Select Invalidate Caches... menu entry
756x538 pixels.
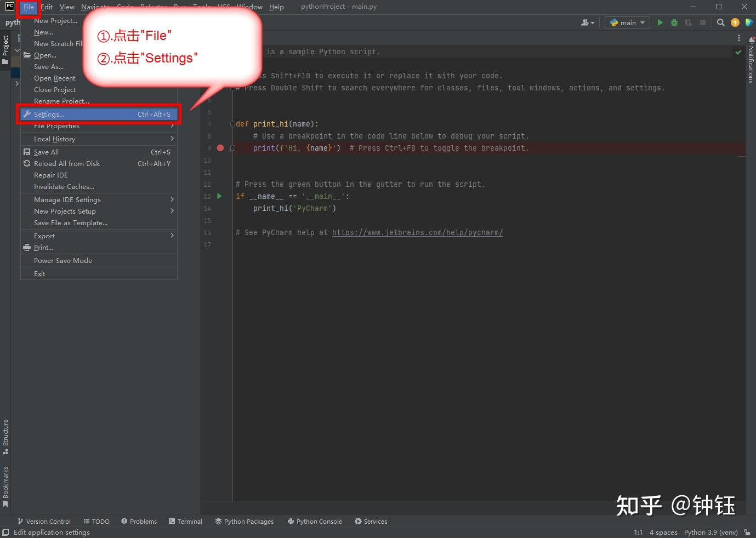click(99, 186)
